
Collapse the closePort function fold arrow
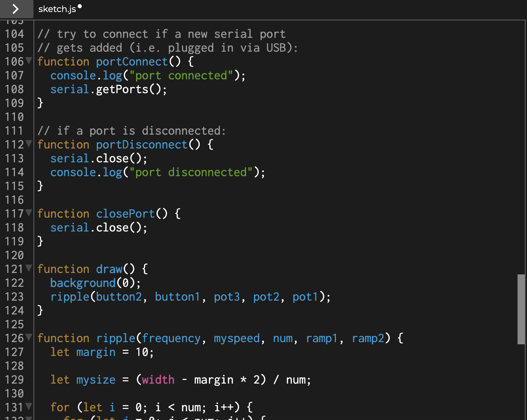pos(29,214)
